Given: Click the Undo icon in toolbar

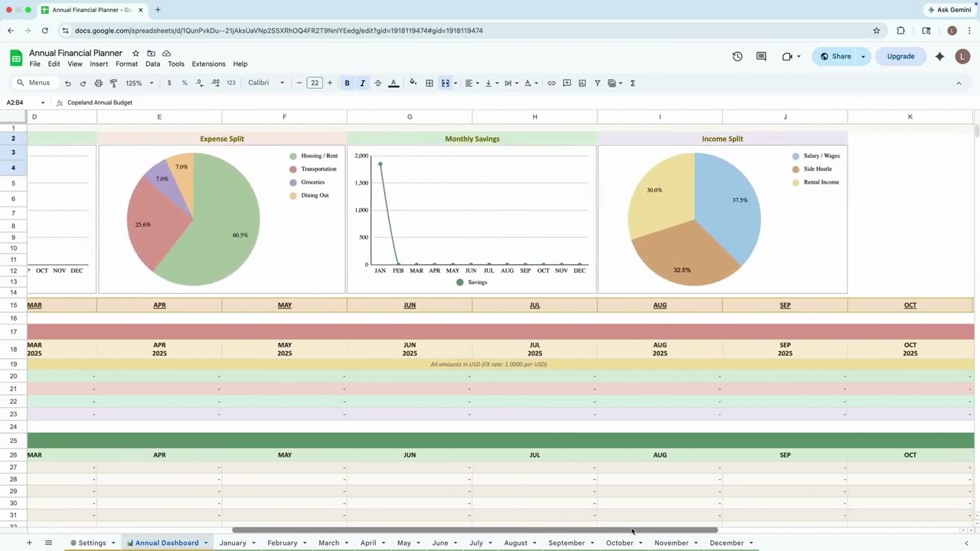Looking at the screenshot, I should [x=67, y=83].
